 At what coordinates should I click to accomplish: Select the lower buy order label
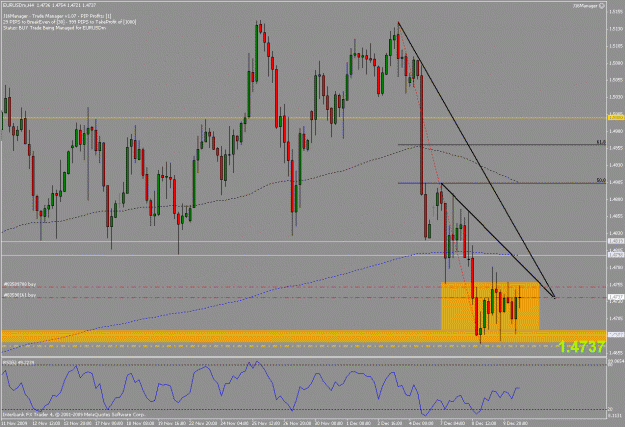tap(20, 295)
